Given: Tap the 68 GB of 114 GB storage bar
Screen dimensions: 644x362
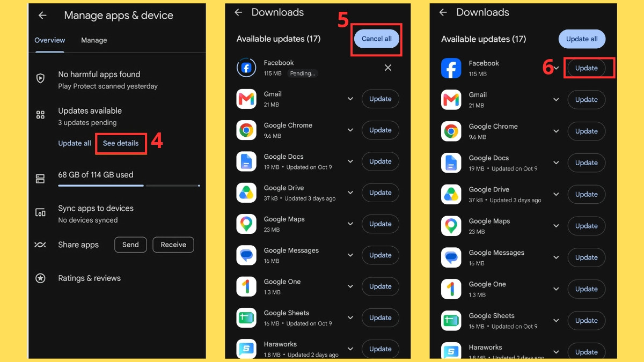Looking at the screenshot, I should (129, 186).
